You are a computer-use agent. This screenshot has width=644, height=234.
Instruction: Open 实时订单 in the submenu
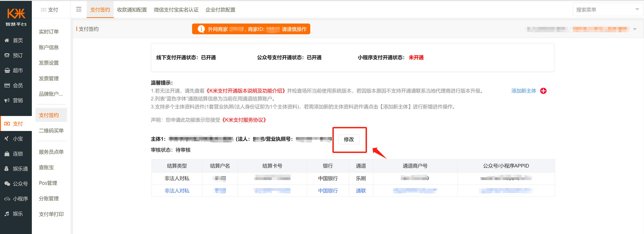pyautogui.click(x=49, y=32)
